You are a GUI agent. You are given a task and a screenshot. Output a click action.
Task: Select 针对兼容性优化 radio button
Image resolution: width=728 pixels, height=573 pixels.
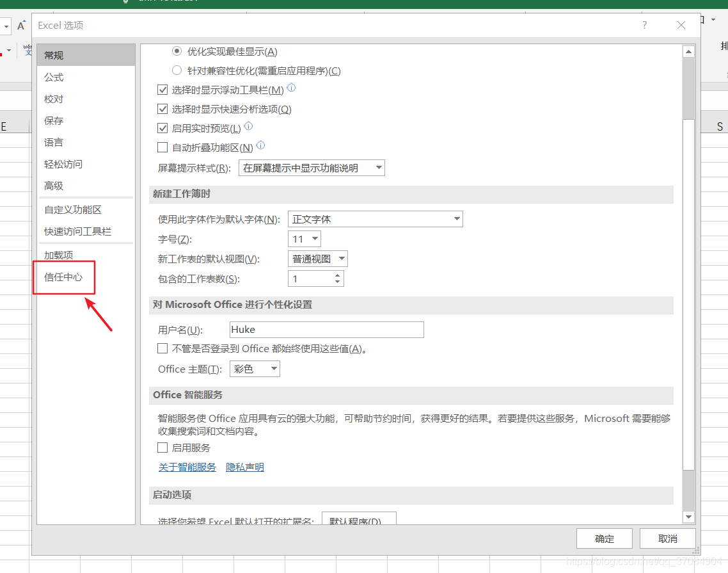177,70
